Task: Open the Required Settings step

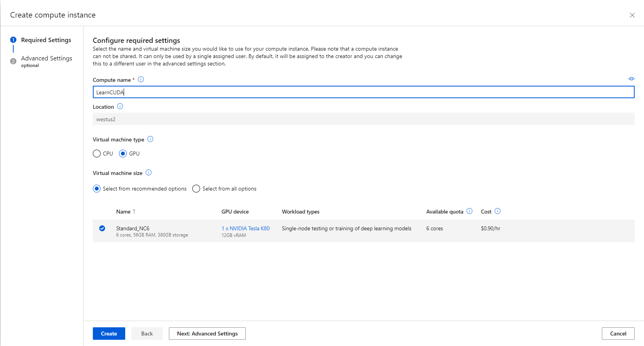Action: point(46,40)
